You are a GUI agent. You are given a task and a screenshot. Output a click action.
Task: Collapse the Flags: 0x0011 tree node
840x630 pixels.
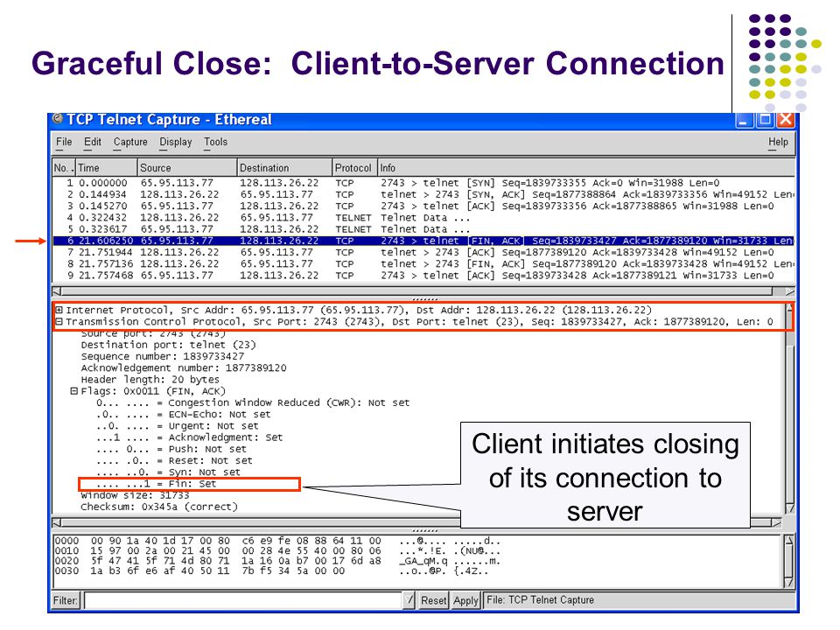[x=74, y=391]
